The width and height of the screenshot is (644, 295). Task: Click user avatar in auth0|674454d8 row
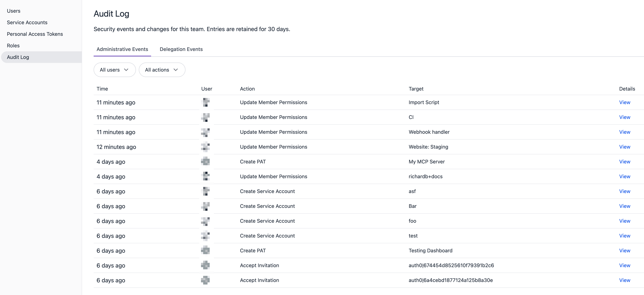[x=206, y=265]
